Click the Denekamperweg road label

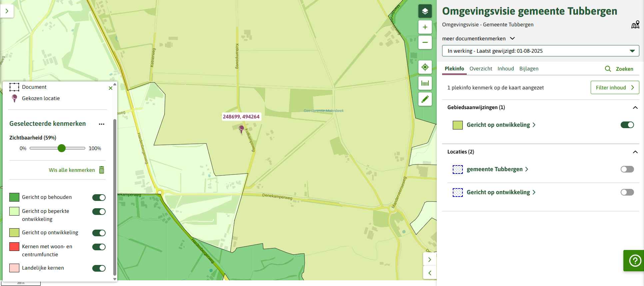tap(277, 197)
